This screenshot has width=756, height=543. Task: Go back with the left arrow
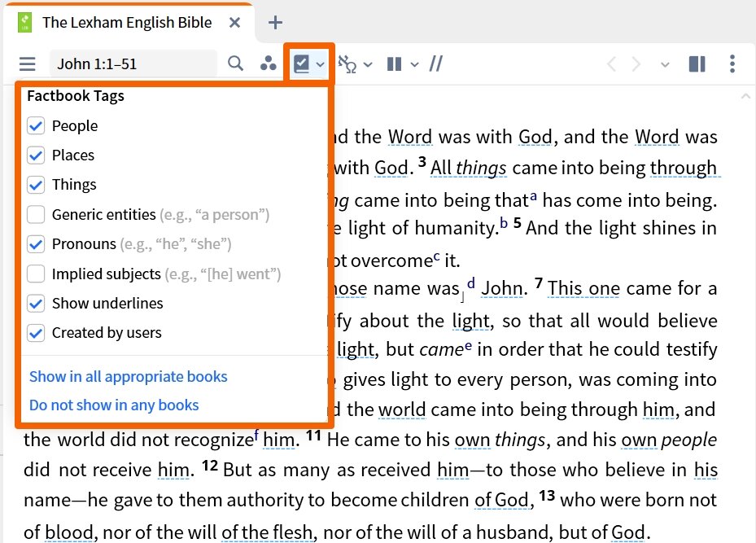pos(611,63)
